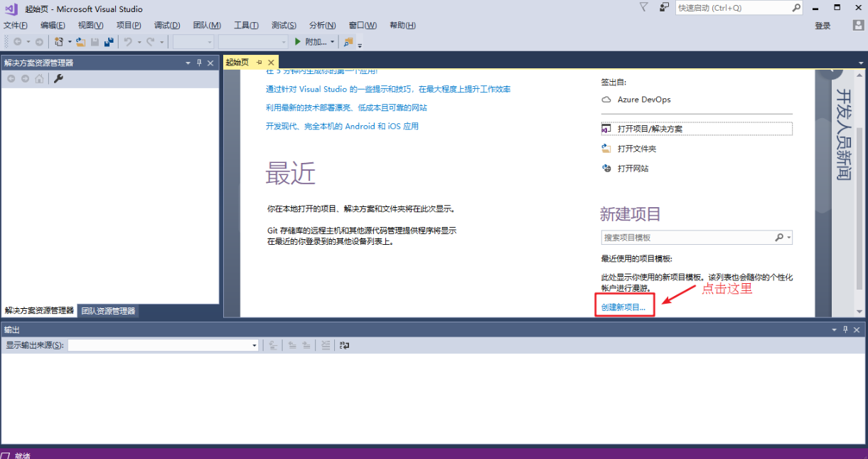Click the New Project toolbar icon

coord(59,42)
